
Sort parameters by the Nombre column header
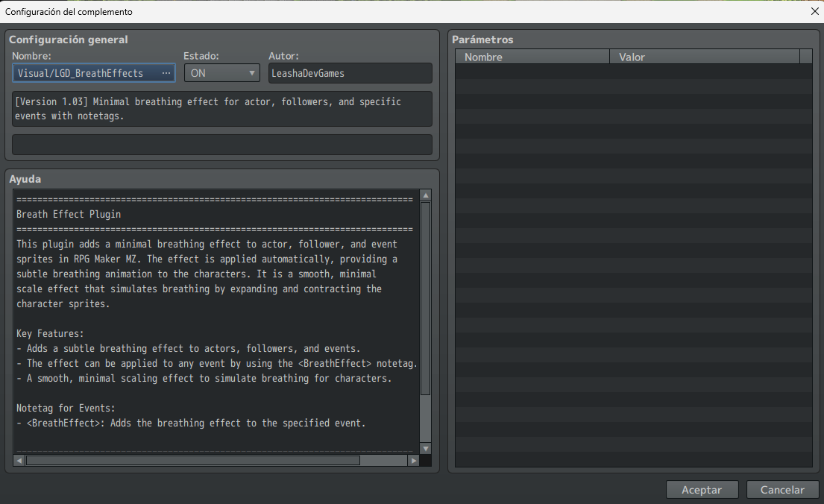click(x=532, y=57)
